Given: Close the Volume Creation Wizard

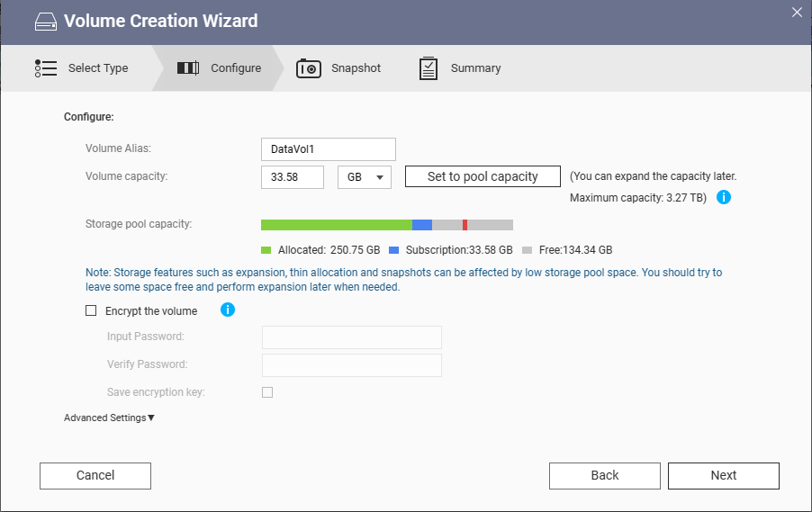Looking at the screenshot, I should (797, 13).
